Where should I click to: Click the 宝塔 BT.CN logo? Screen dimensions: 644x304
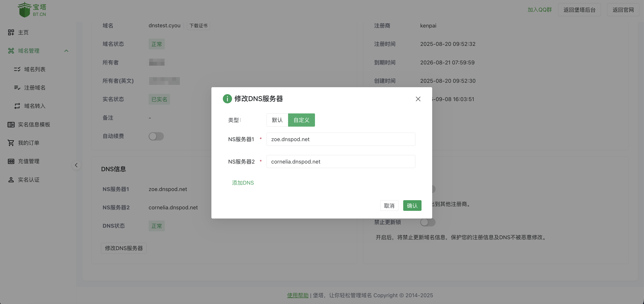[x=32, y=10]
